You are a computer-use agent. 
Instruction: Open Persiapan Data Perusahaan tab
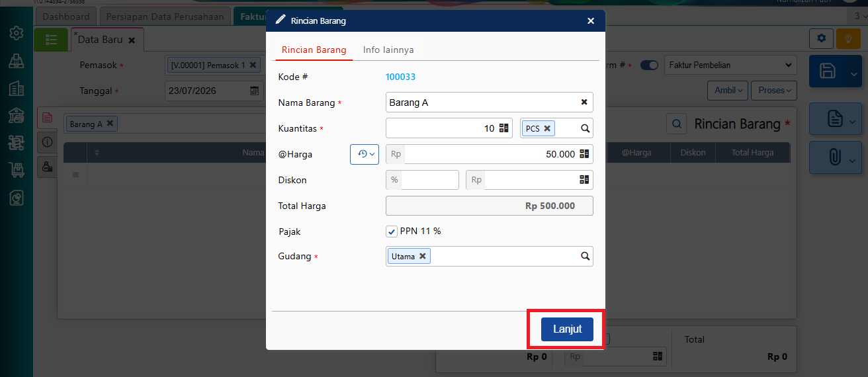pos(165,17)
